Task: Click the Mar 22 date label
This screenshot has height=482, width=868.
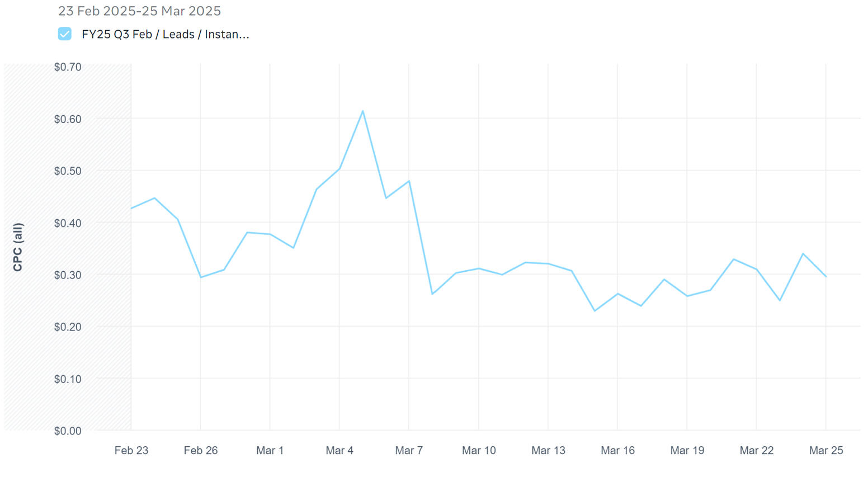Action: (757, 450)
